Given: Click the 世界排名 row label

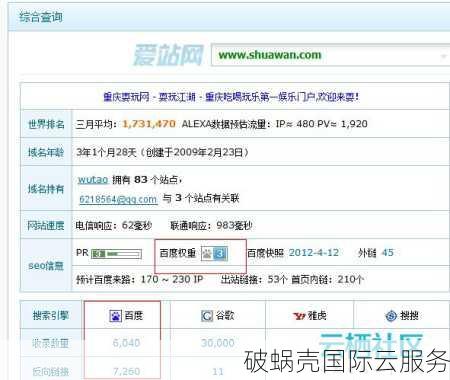Looking at the screenshot, I should pos(46,124).
